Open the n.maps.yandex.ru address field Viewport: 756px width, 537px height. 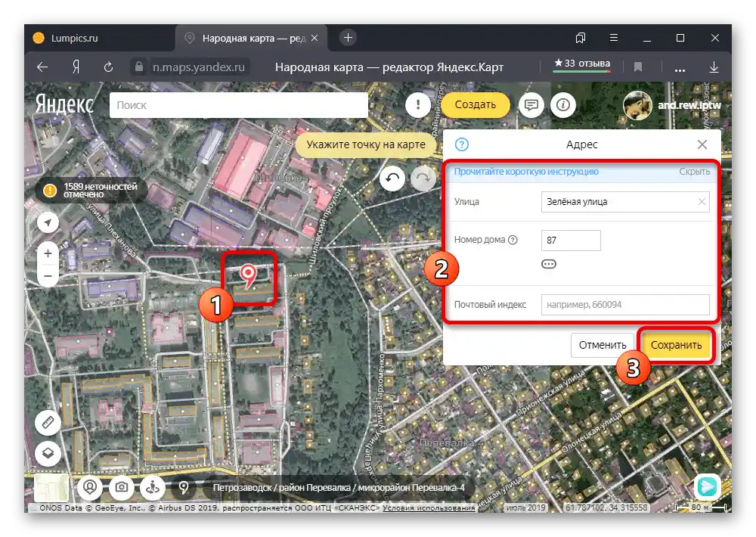pos(199,67)
